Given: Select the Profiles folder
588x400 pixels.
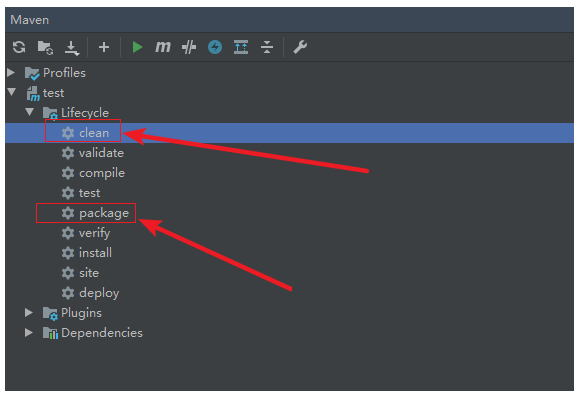Looking at the screenshot, I should point(64,73).
